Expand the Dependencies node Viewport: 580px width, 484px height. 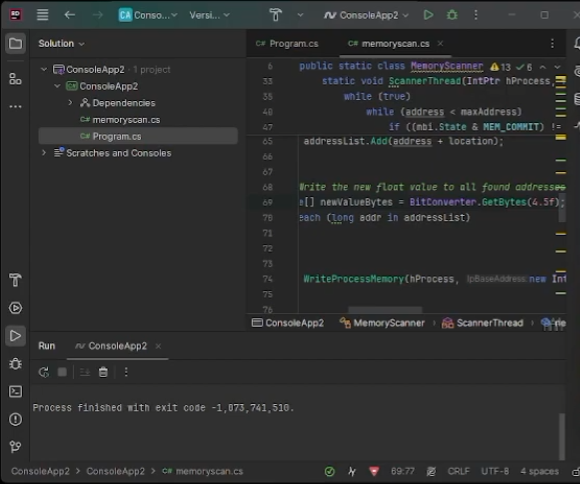(x=70, y=102)
